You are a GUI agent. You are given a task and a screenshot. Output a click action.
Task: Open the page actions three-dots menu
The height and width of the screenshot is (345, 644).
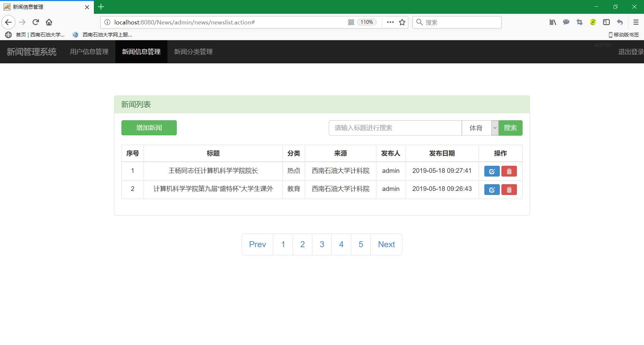390,22
